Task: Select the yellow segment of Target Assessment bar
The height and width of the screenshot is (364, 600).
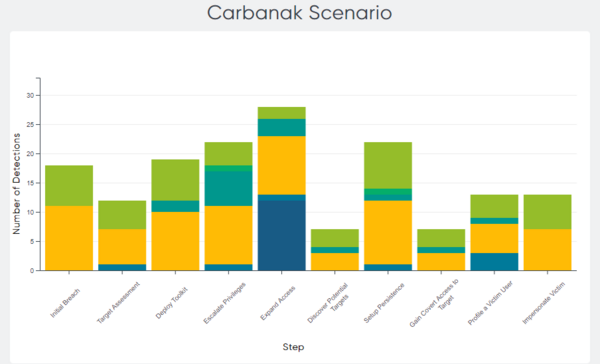Action: [x=122, y=247]
